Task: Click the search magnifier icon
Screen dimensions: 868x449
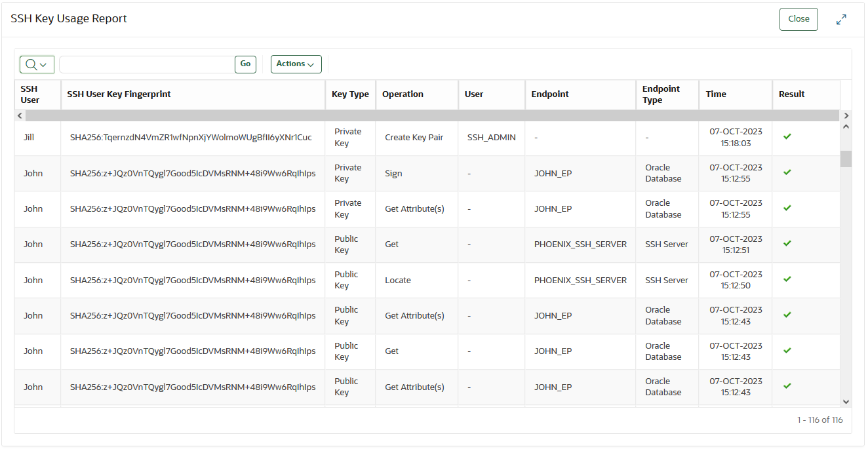Action: click(x=31, y=64)
